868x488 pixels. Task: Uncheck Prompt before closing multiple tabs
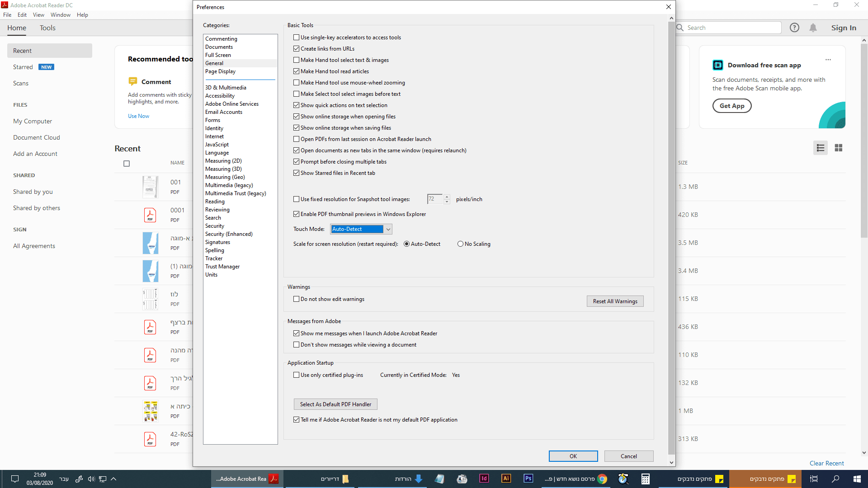[297, 162]
